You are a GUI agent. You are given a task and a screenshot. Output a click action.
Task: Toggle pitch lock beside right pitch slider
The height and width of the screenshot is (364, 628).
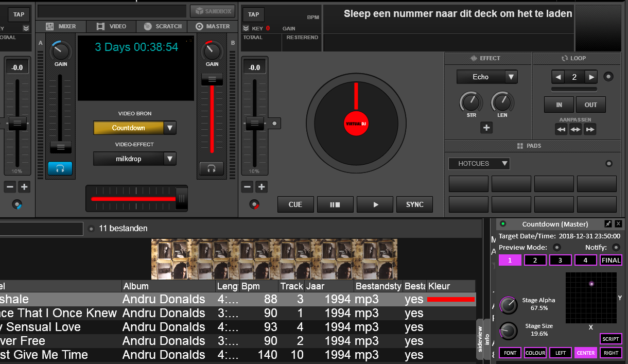[275, 124]
